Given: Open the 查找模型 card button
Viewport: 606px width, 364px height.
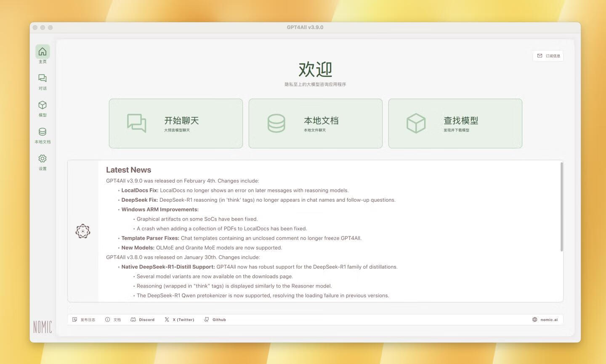Looking at the screenshot, I should pos(455,124).
